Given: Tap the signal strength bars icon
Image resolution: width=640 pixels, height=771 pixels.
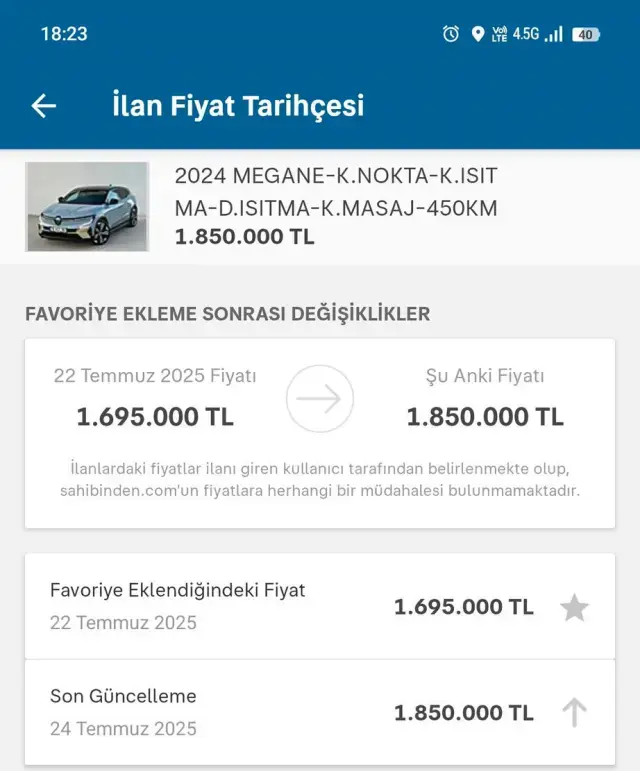Looking at the screenshot, I should coord(553,34).
